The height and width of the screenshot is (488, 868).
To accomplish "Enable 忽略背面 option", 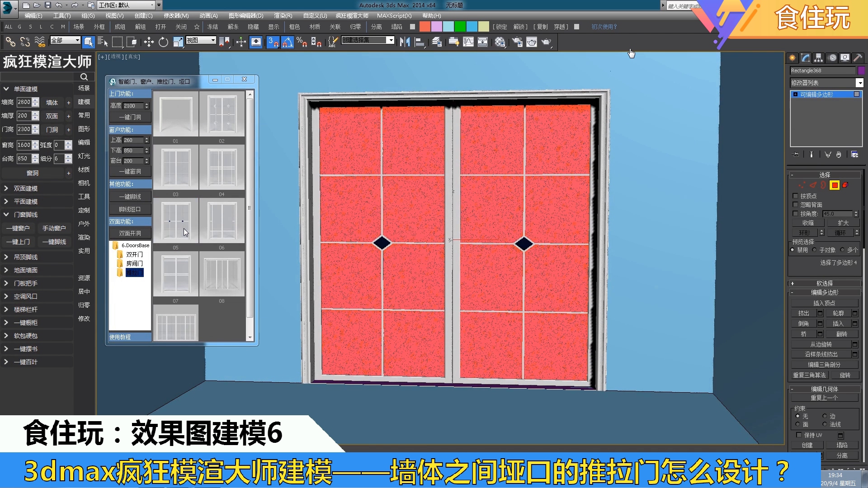I will click(x=796, y=204).
